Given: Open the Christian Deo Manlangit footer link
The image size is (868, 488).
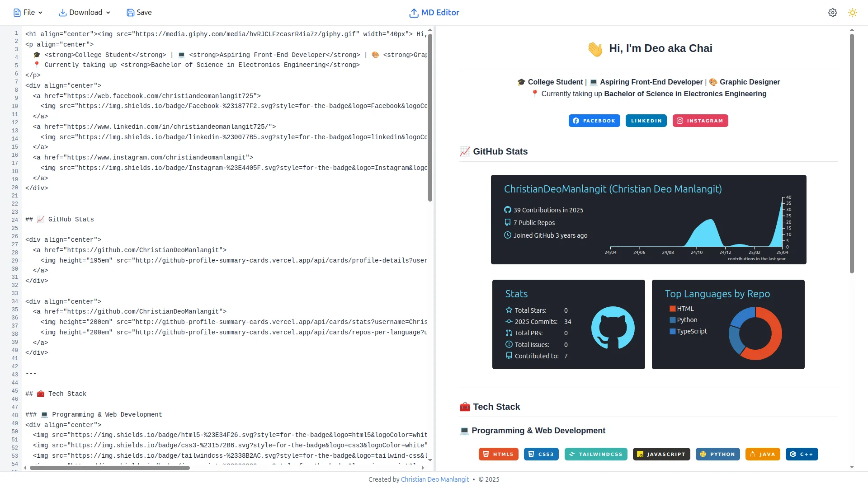Looking at the screenshot, I should coord(435,479).
